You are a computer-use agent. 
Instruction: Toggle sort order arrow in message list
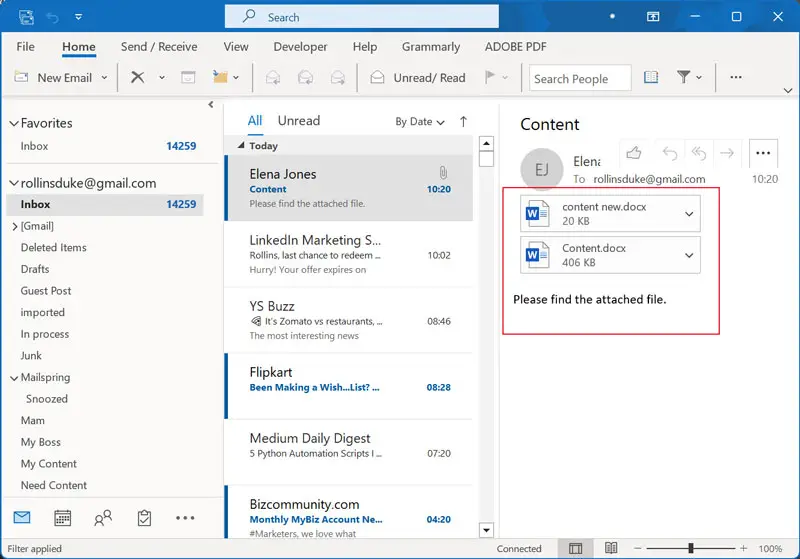463,121
